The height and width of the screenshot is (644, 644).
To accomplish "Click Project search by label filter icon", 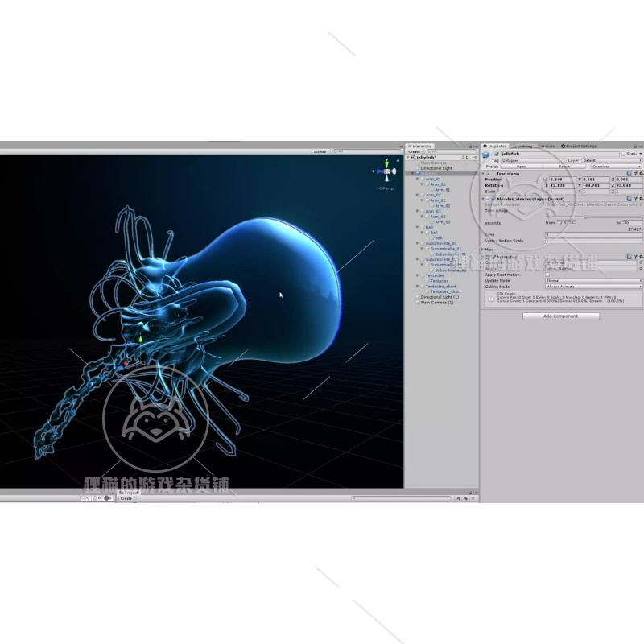I will pos(466,498).
